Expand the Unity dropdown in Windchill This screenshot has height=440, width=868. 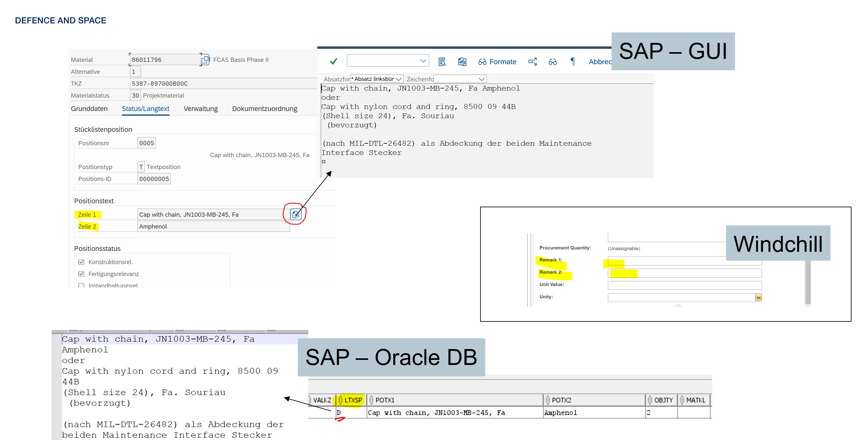(x=758, y=297)
